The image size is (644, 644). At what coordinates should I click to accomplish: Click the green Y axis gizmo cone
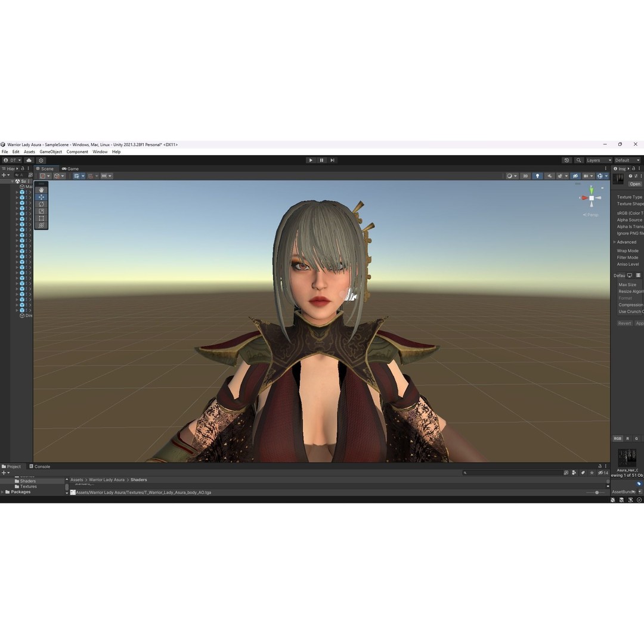click(x=592, y=190)
